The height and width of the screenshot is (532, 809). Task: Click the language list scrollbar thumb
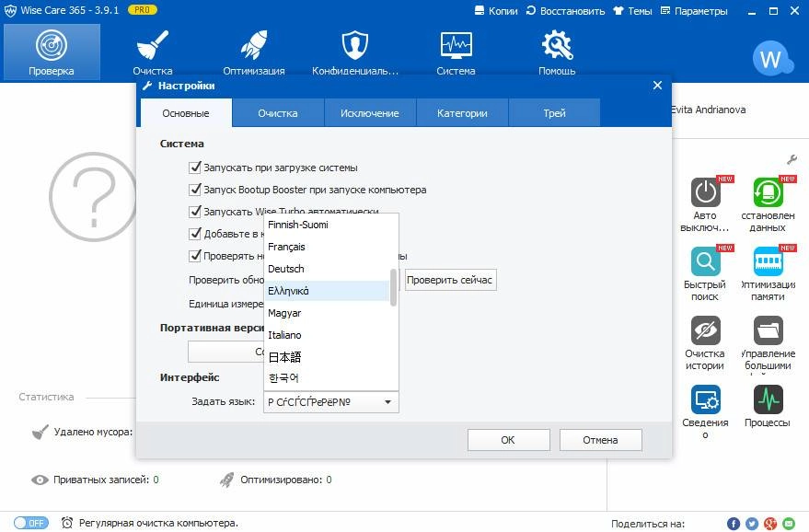tap(393, 287)
